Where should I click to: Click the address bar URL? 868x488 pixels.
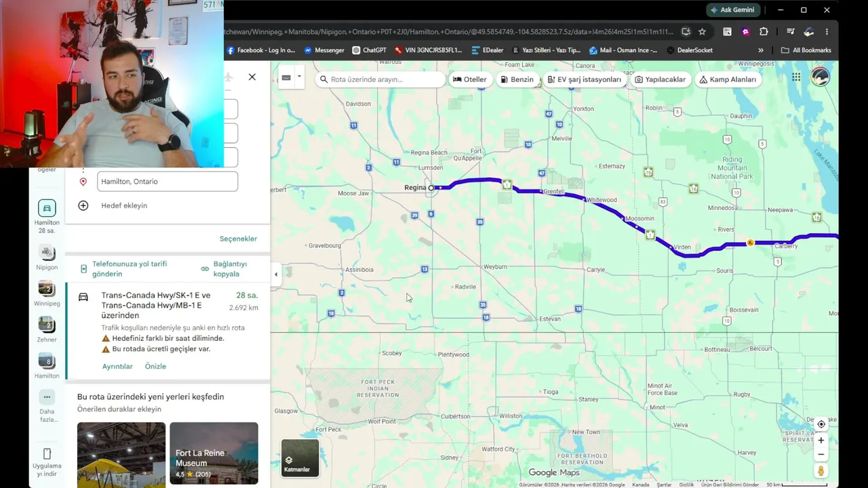tap(448, 31)
